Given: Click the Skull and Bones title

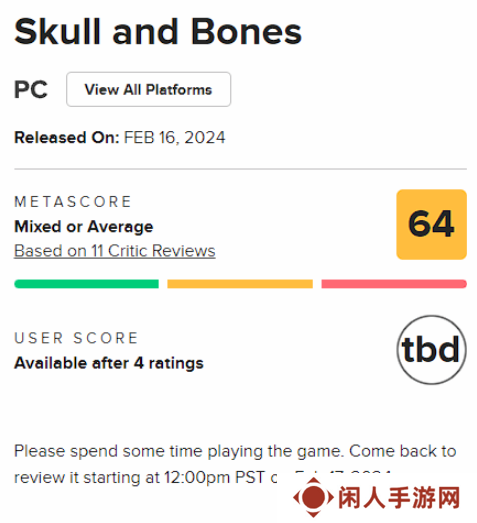Looking at the screenshot, I should tap(158, 32).
